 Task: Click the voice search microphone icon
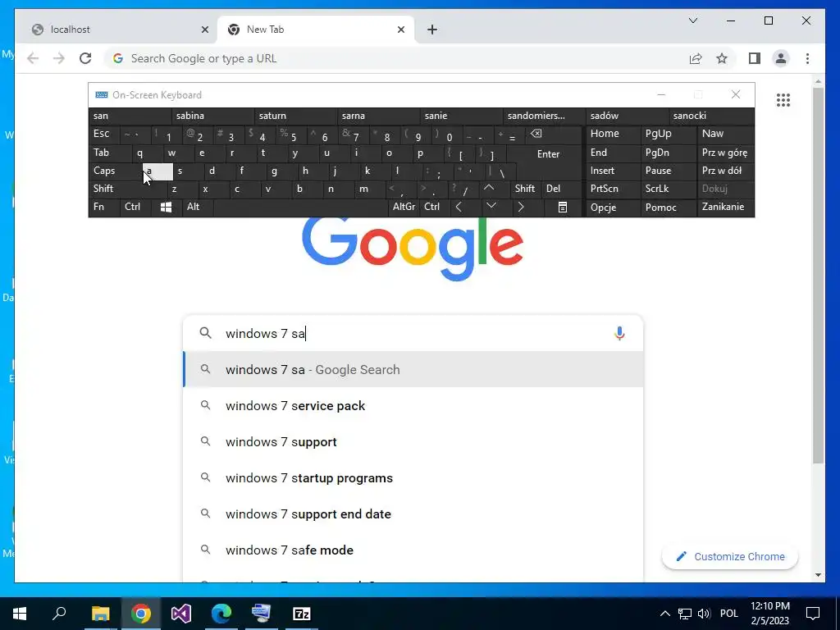[619, 333]
